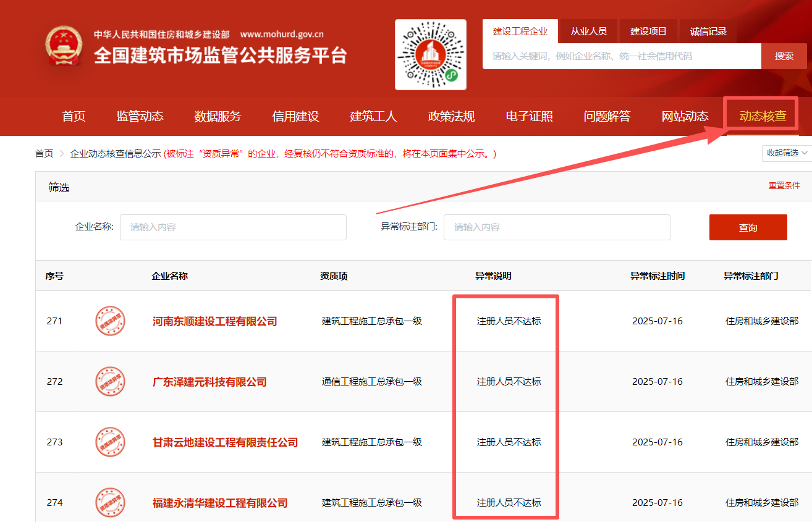Screen dimensions: 812x522
Task: Collapse filter via 收起筛选 dropdown
Action: (x=786, y=153)
